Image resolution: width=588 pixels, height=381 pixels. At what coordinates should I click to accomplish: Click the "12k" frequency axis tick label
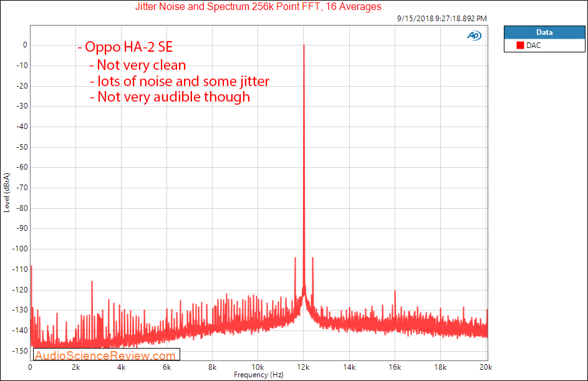tap(304, 367)
